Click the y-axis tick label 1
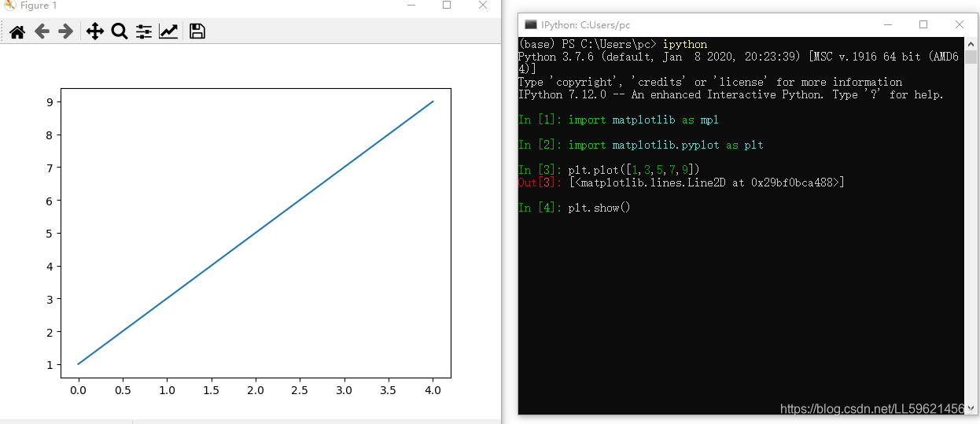Image resolution: width=980 pixels, height=424 pixels. coord(49,364)
